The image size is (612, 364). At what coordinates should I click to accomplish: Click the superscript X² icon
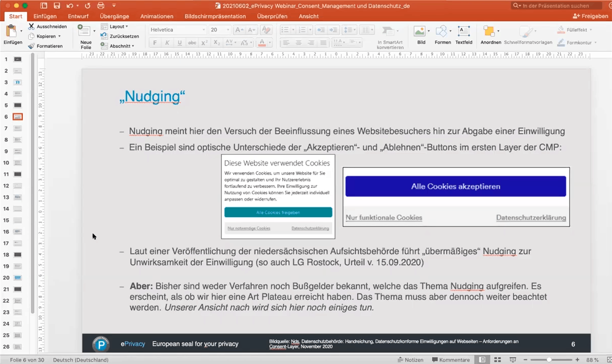click(x=204, y=43)
